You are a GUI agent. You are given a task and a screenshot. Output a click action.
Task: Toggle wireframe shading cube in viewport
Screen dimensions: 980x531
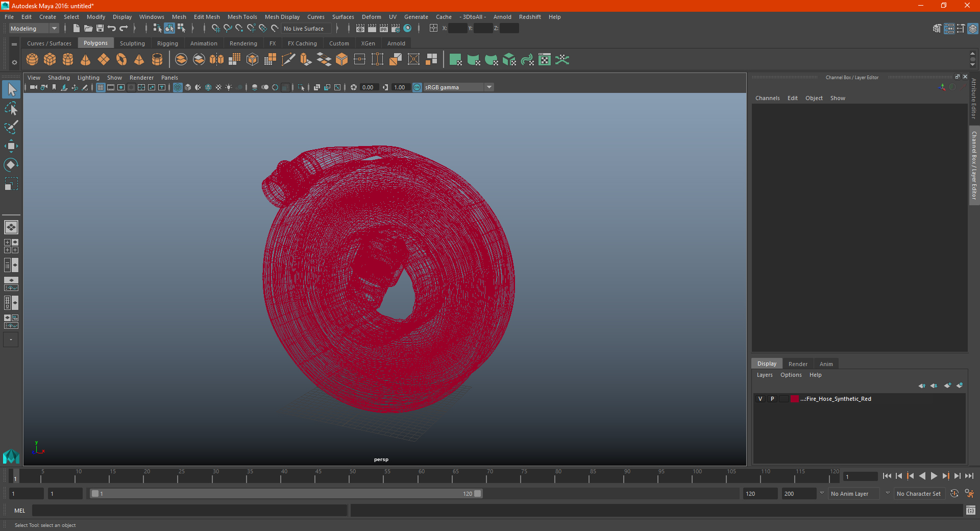178,87
